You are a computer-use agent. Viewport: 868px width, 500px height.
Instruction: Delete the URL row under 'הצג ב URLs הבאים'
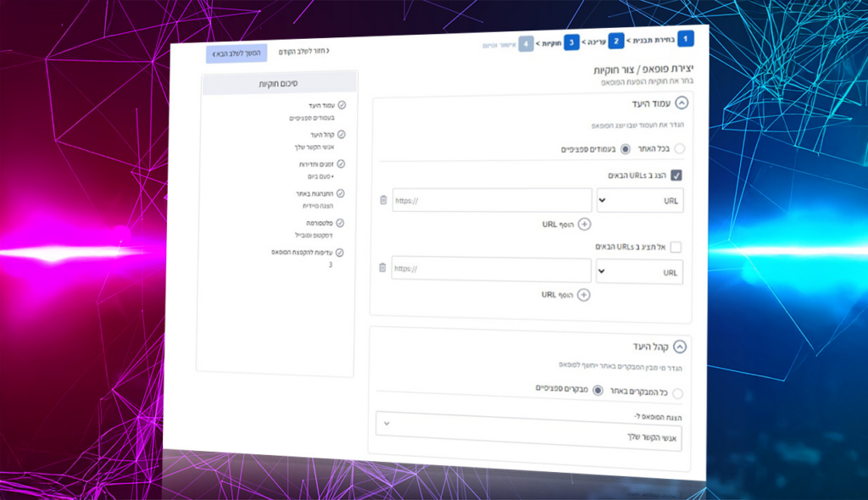pyautogui.click(x=383, y=200)
